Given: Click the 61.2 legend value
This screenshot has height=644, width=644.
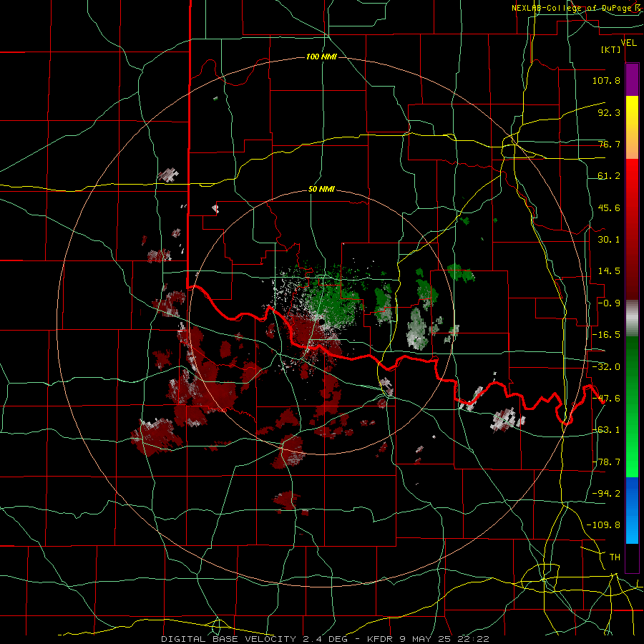Looking at the screenshot, I should [x=609, y=176].
